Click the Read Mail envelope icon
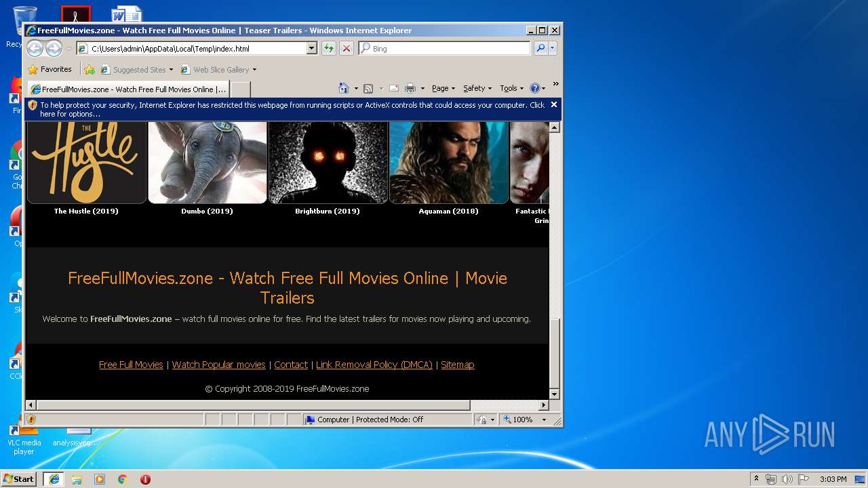 [x=394, y=88]
